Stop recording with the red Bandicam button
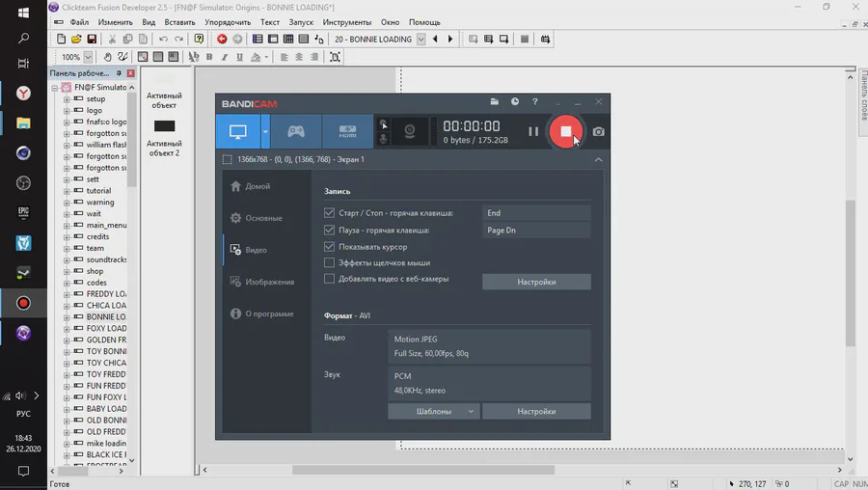 [566, 131]
